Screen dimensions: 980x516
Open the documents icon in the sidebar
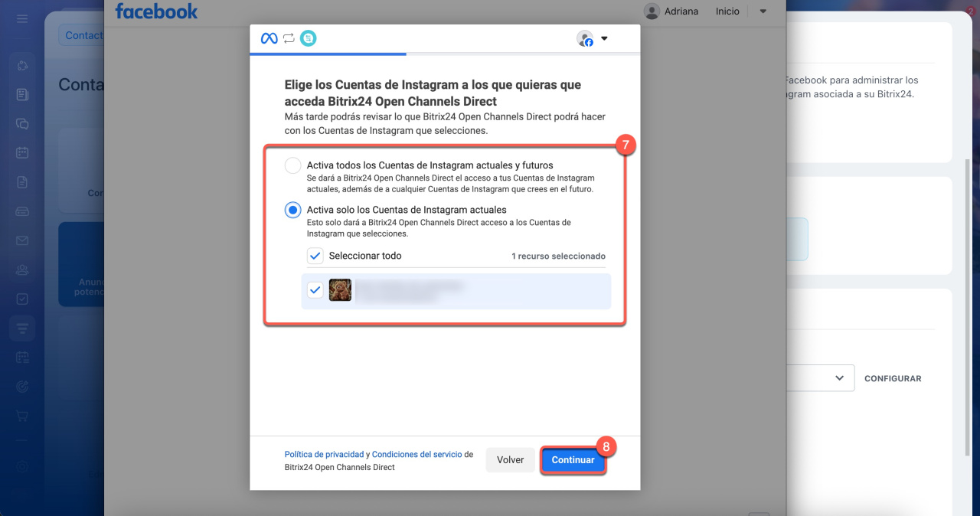tap(22, 181)
